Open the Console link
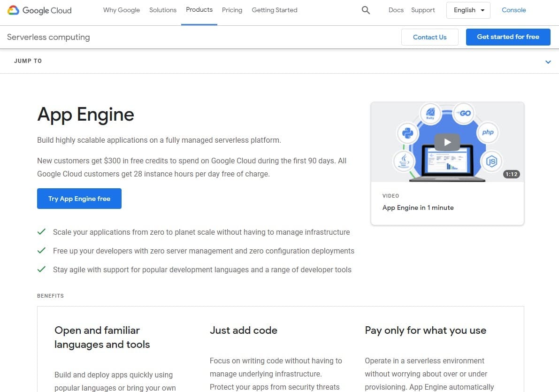This screenshot has height=392, width=559. 513,10
